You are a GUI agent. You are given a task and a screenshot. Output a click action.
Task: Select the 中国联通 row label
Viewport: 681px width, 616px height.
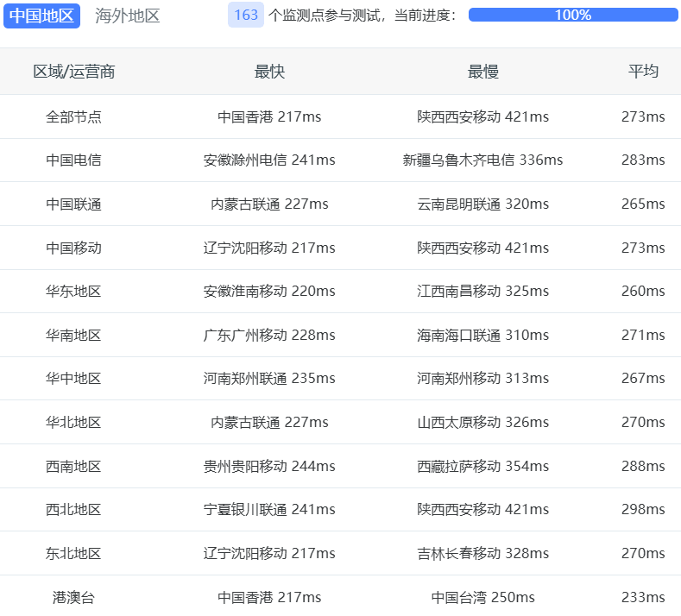pyautogui.click(x=74, y=204)
